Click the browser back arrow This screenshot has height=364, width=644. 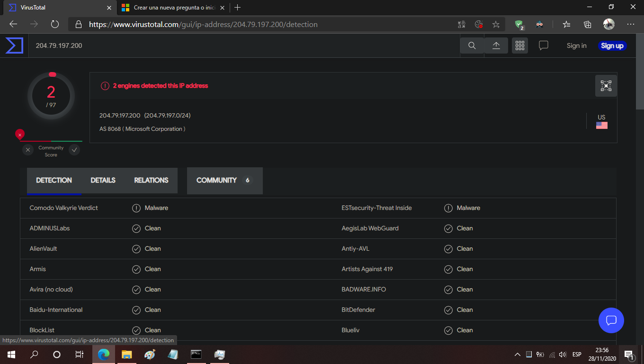(13, 24)
